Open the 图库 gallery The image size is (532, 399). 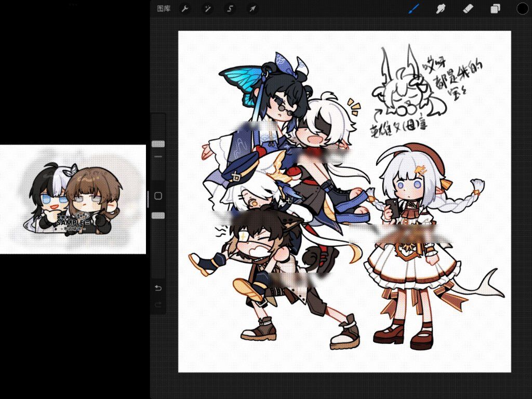[164, 9]
